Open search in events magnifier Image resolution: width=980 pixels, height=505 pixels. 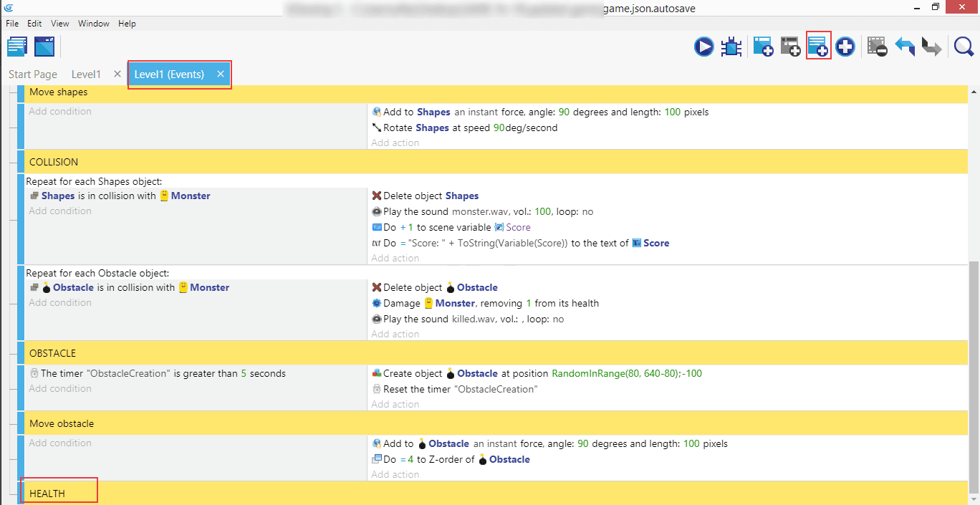pyautogui.click(x=964, y=47)
